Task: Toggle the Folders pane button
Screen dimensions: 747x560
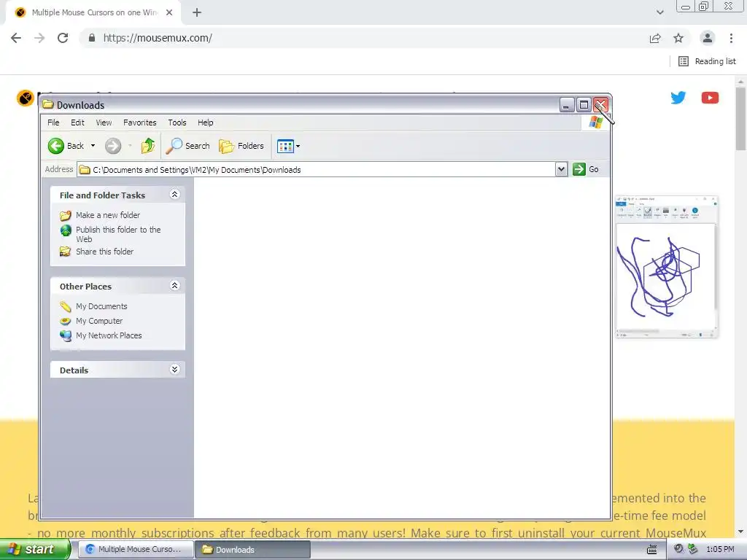Action: tap(241, 146)
